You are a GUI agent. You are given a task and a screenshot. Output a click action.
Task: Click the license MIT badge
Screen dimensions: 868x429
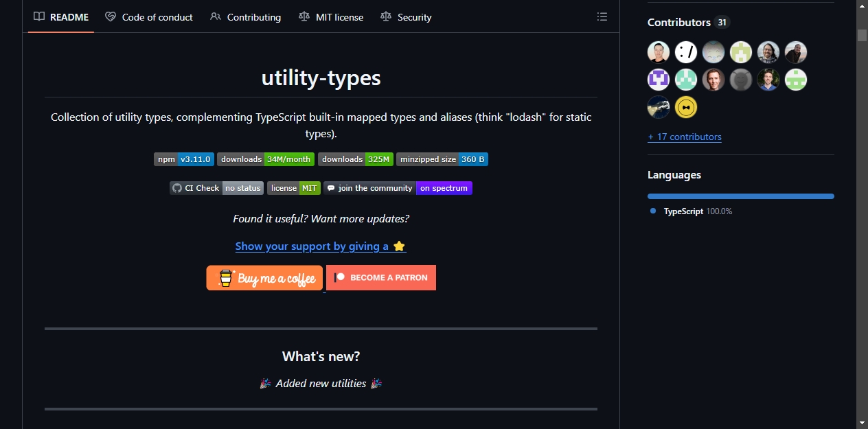pos(294,188)
